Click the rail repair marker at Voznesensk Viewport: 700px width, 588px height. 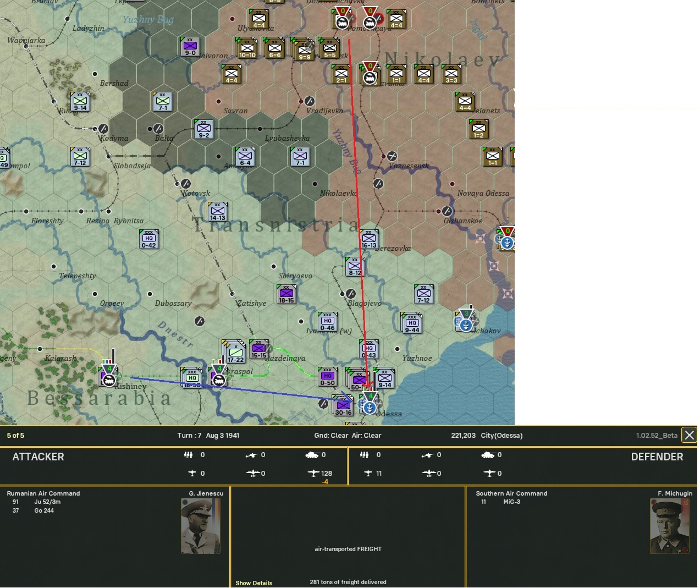(392, 156)
